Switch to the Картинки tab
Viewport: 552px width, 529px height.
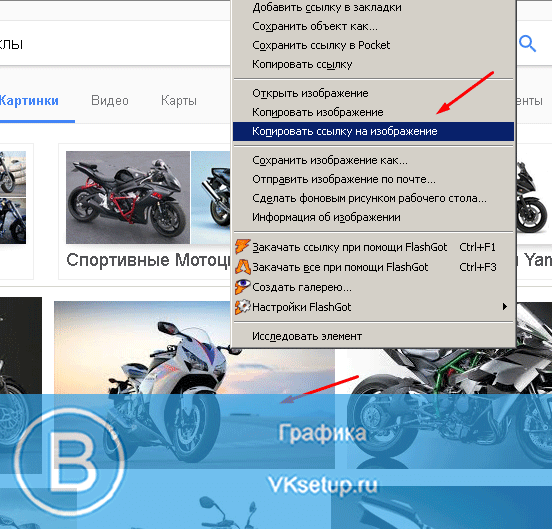29,101
